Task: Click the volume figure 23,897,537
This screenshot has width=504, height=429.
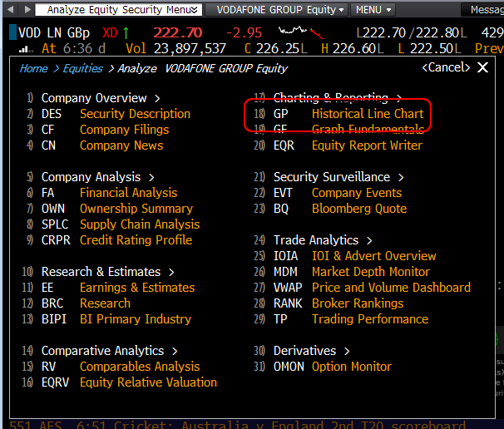Action: pos(190,49)
